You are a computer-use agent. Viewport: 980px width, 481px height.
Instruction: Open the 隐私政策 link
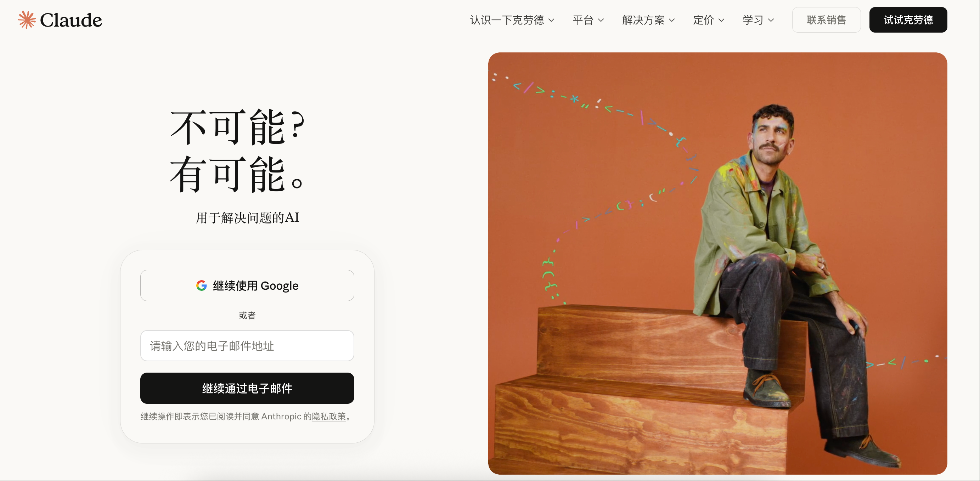tap(329, 417)
